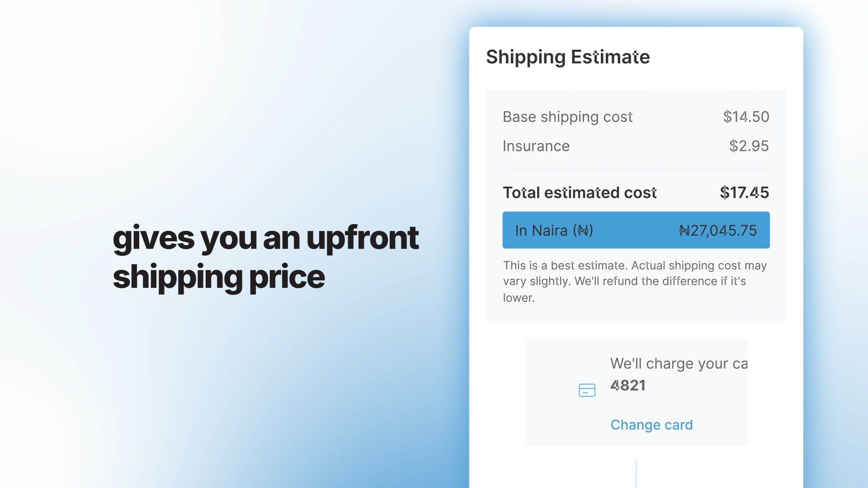This screenshot has width=868, height=488.
Task: Click the ₦27,045.75 Naira amount
Action: tap(718, 231)
